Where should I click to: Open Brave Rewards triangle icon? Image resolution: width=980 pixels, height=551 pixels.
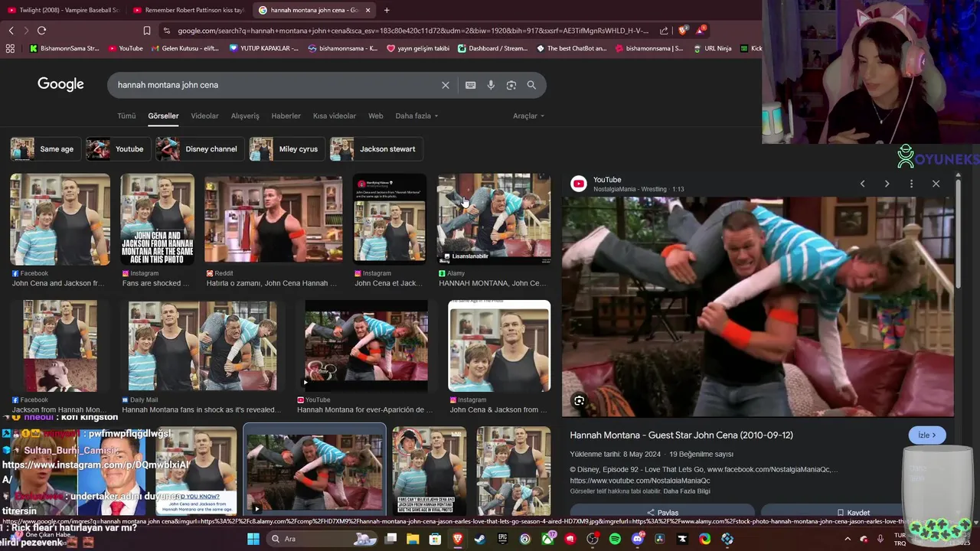[x=700, y=31]
